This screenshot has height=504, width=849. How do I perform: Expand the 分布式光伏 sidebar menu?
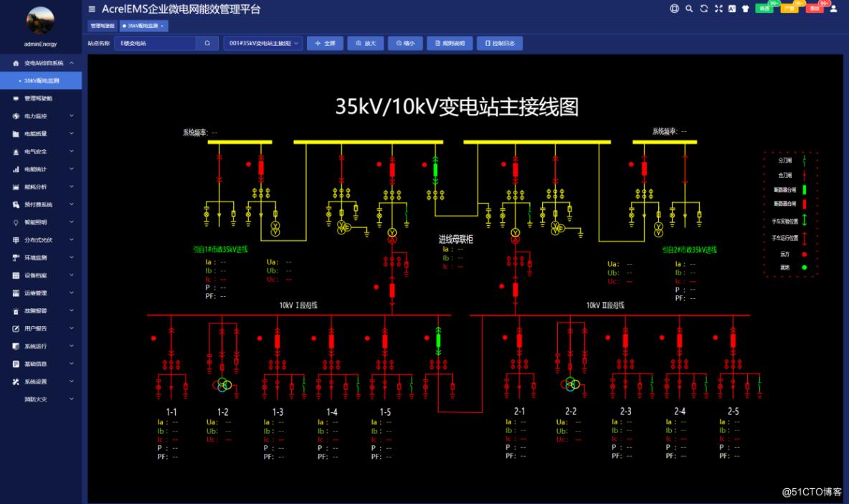click(x=41, y=240)
